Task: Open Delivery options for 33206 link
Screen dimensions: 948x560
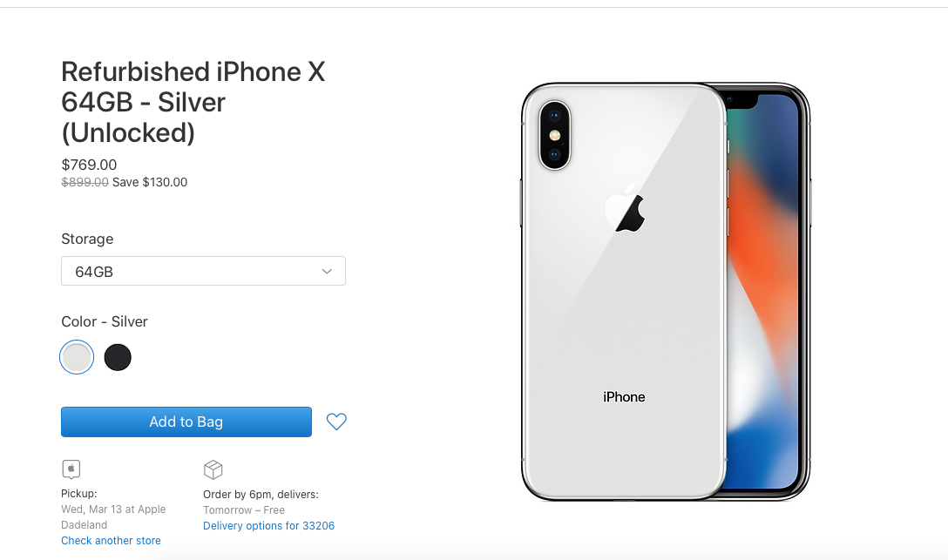Action: tap(269, 525)
